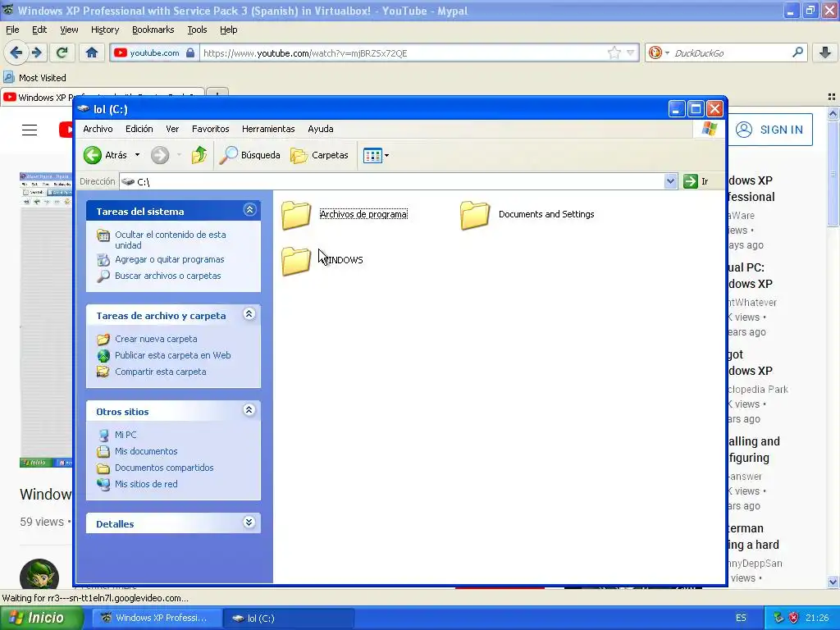Click Publicar esta carpeta en Web

pos(172,355)
